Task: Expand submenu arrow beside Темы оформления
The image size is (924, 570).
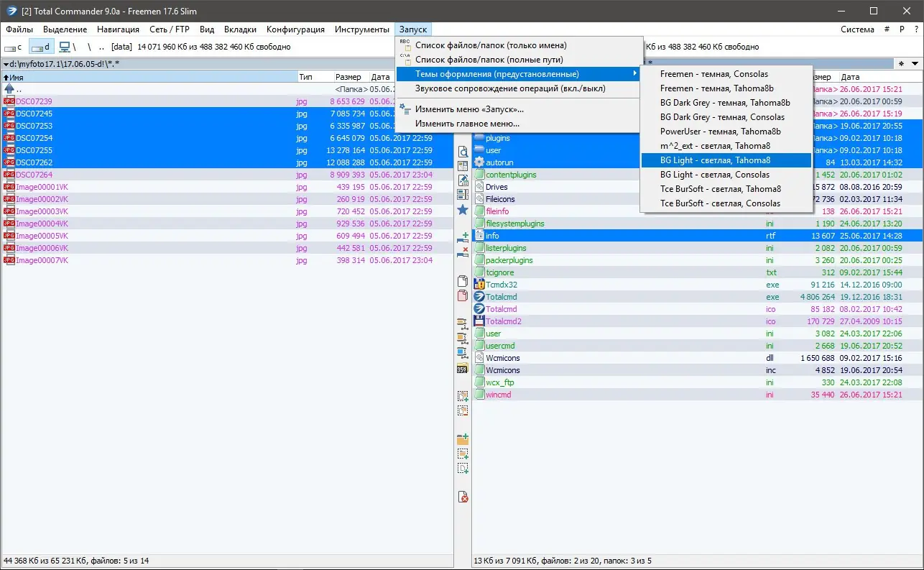Action: pyautogui.click(x=634, y=74)
